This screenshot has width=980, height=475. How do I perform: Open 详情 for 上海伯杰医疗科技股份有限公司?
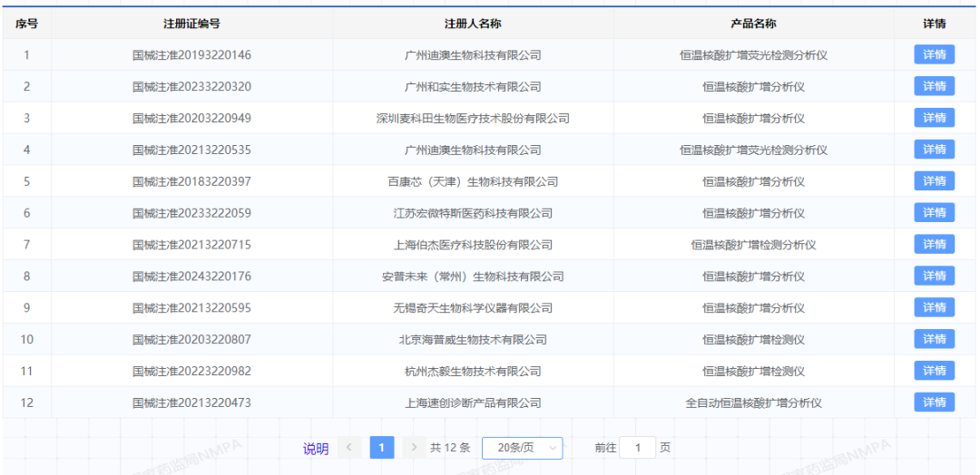click(x=935, y=244)
